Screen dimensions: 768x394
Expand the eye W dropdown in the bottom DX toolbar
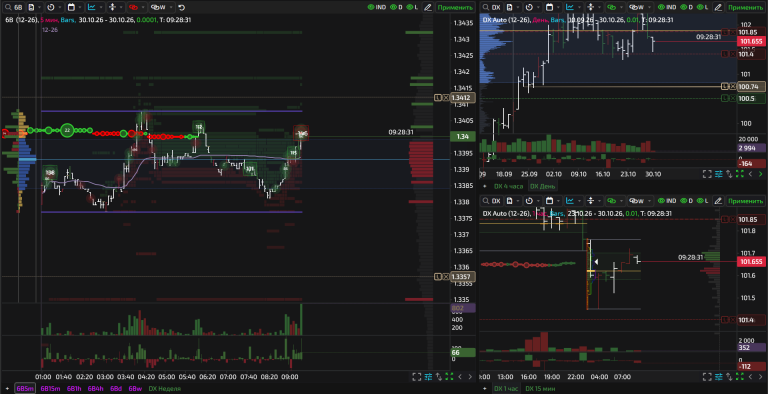click(649, 201)
